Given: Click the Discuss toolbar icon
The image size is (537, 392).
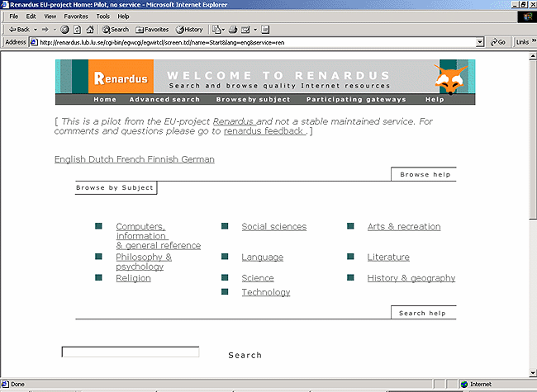Looking at the screenshot, I should (265, 30).
